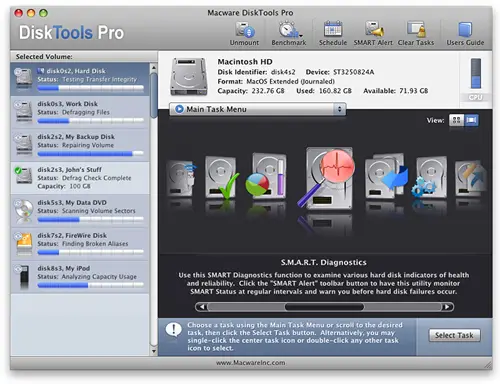500x384 pixels.
Task: Switch to grid view mode
Action: click(456, 120)
